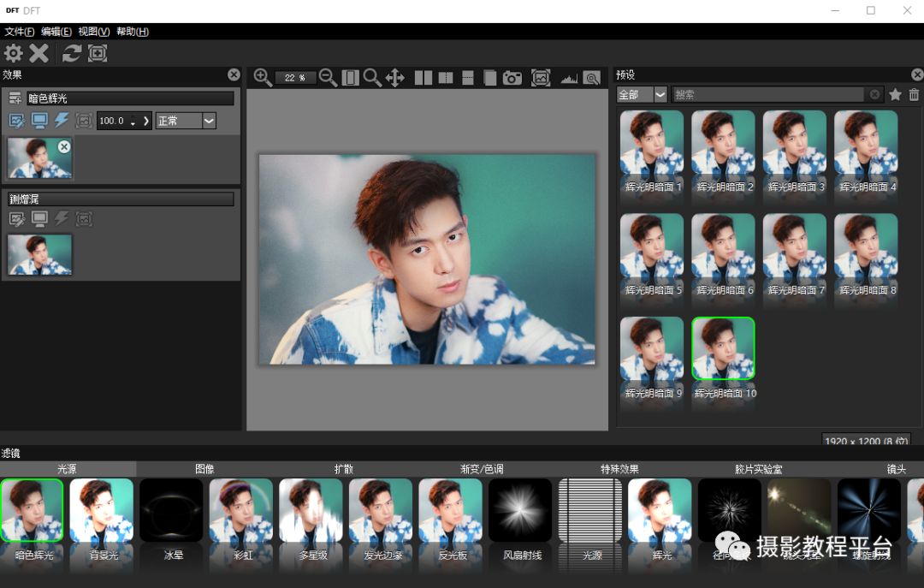Screen dimensions: 924x588
Task: Click the magnifier-in-box loupe icon
Action: tap(592, 78)
